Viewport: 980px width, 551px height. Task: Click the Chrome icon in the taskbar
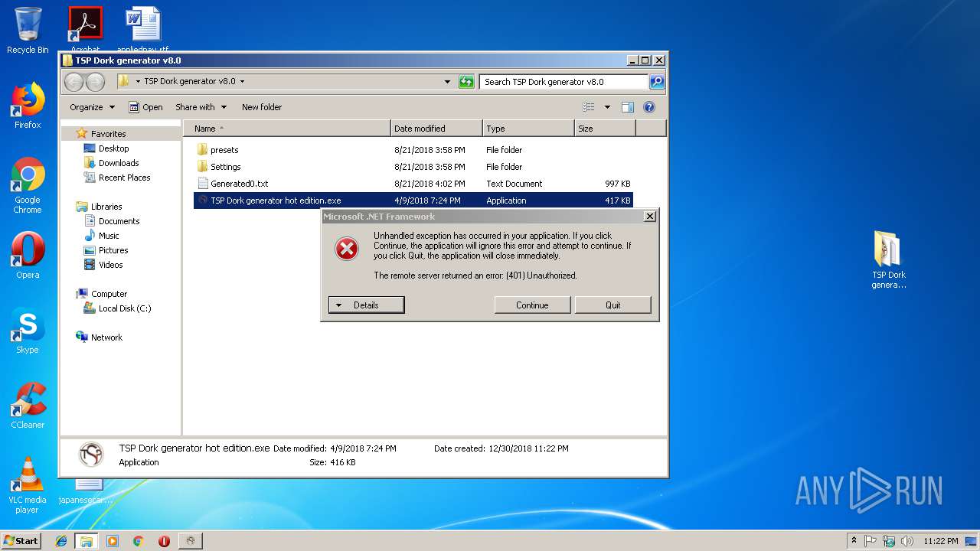(138, 541)
